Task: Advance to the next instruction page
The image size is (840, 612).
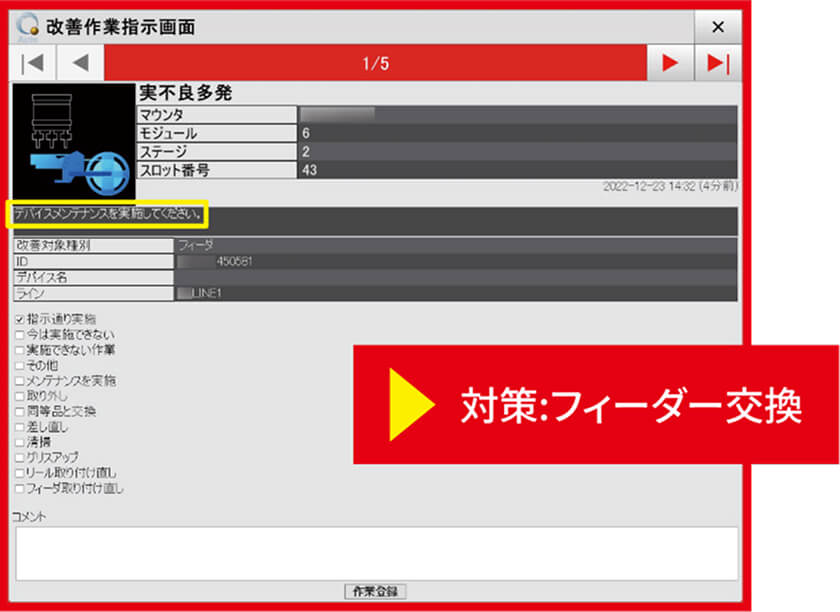Action: [x=670, y=63]
